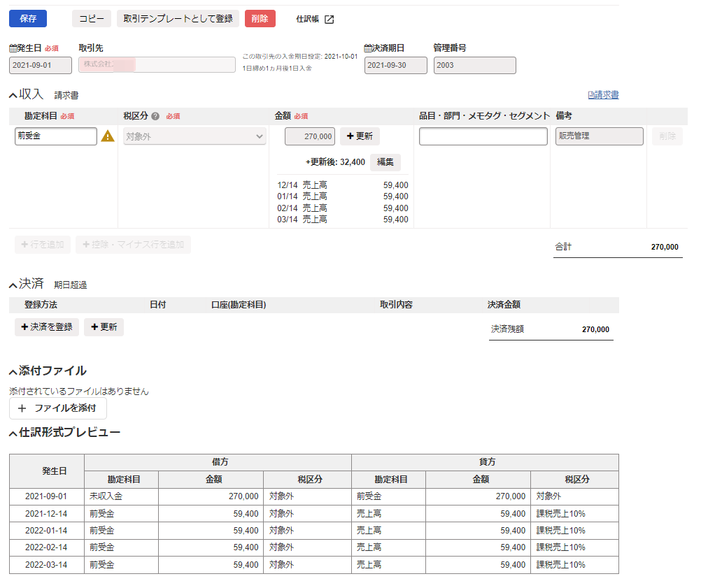Click 決済金額 column header
The width and height of the screenshot is (701, 588).
click(504, 305)
